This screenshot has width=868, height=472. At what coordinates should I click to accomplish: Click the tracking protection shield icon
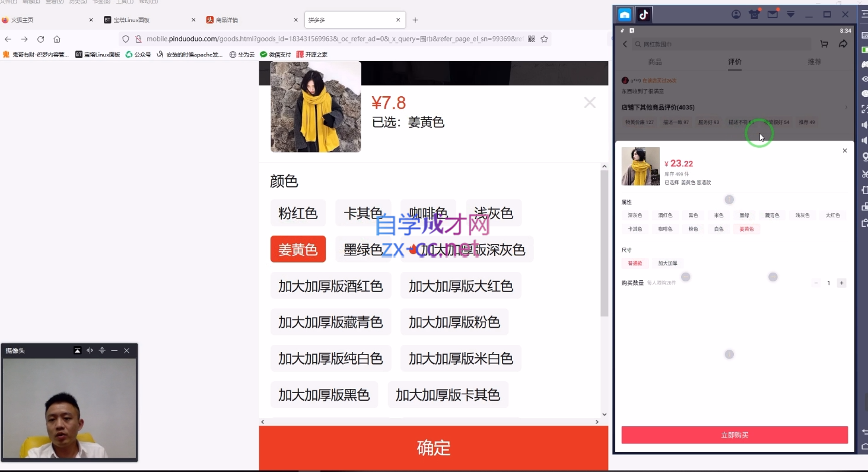pos(126,39)
